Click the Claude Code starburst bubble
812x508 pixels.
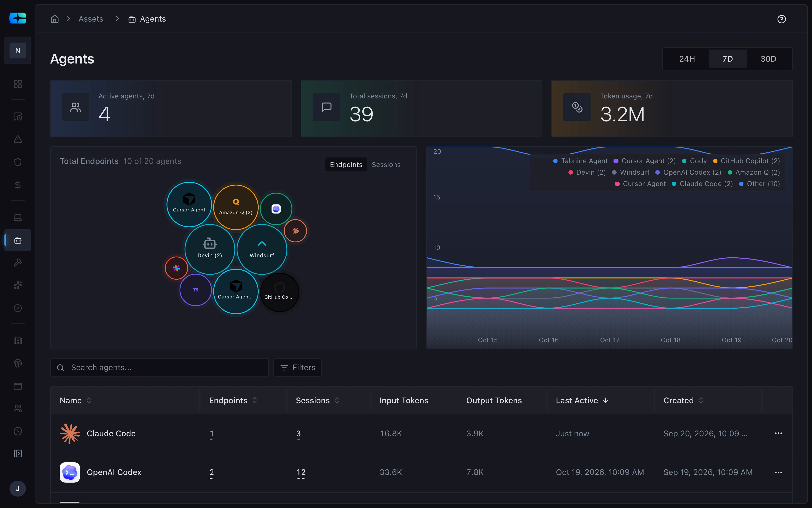pyautogui.click(x=295, y=231)
